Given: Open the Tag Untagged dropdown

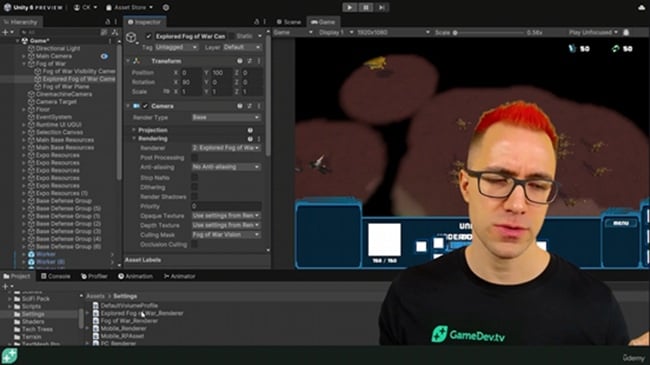Looking at the screenshot, I should [x=176, y=47].
